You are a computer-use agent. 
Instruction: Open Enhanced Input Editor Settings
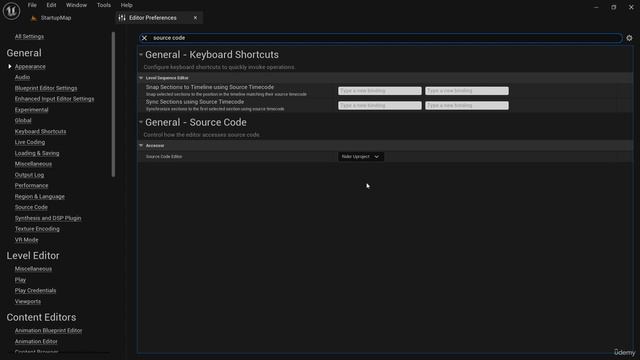[x=54, y=99]
